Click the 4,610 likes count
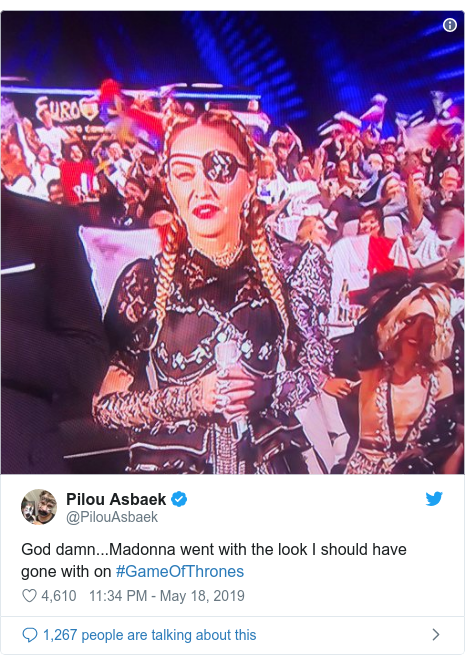 (59, 596)
